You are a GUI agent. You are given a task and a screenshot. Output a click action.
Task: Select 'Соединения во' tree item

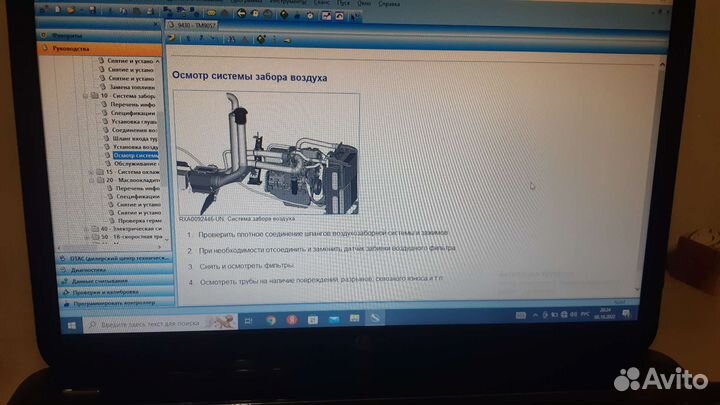[x=135, y=130]
